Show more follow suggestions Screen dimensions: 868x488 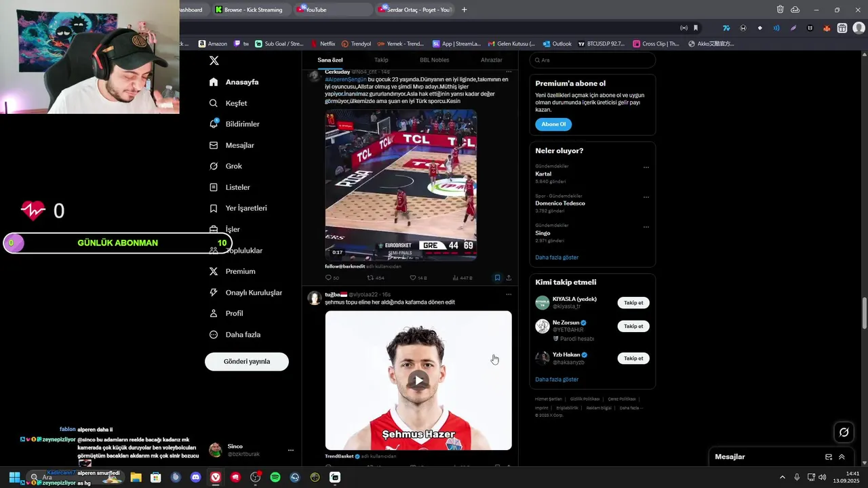click(x=557, y=380)
